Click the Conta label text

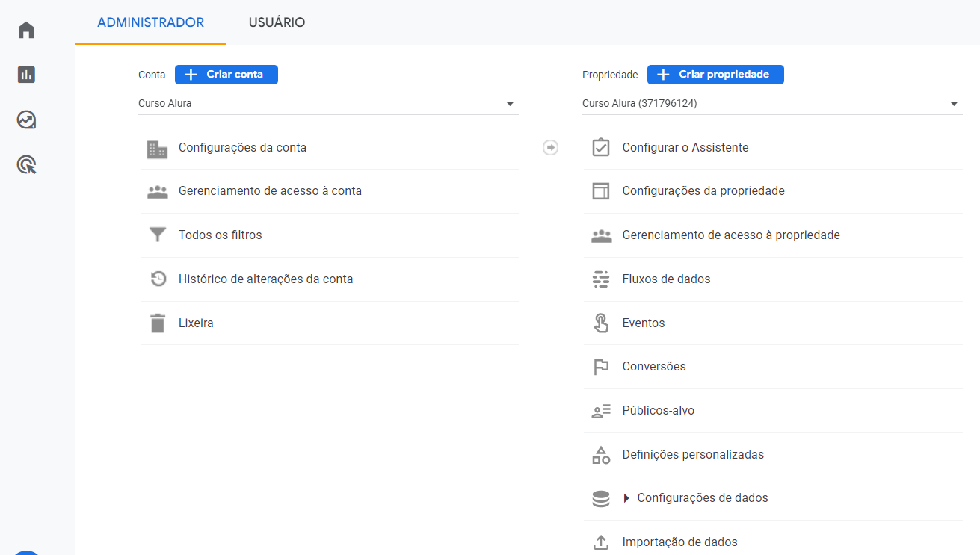[152, 75]
